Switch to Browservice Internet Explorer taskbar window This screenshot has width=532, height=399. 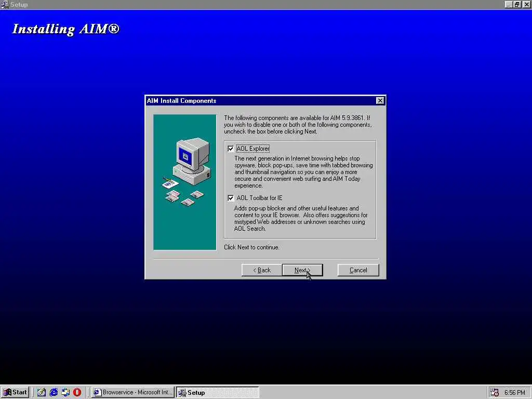[132, 392]
